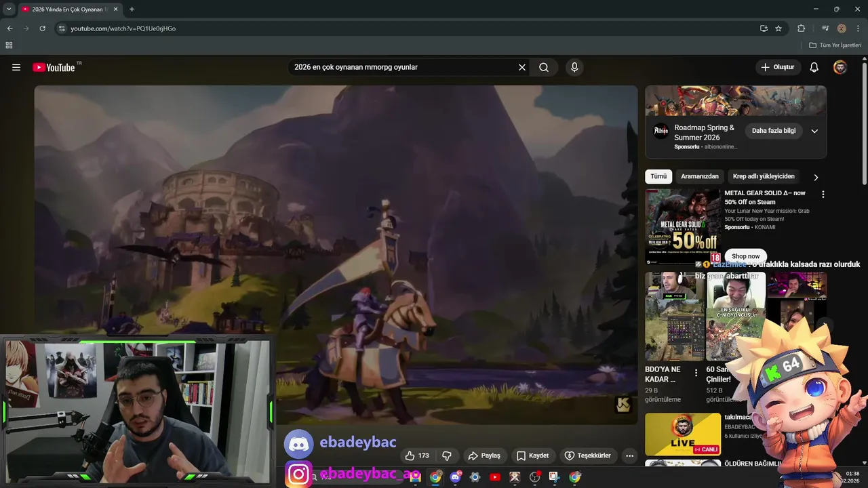Bookmark this page with the star
The height and width of the screenshot is (488, 868).
(x=778, y=28)
